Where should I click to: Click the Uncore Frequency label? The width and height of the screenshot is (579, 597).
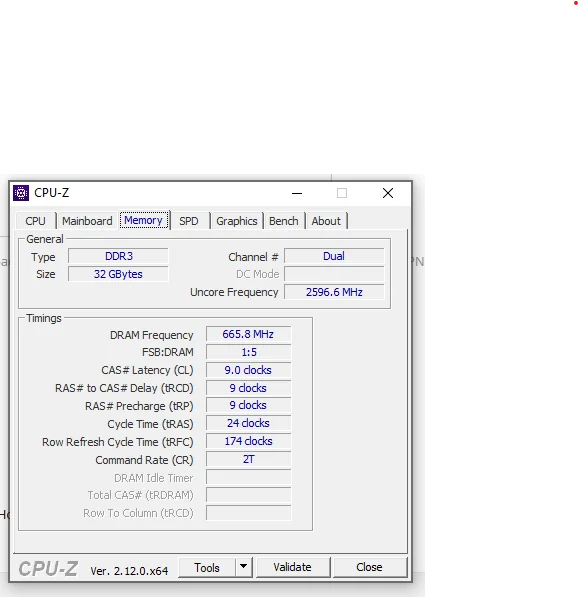coord(234,292)
